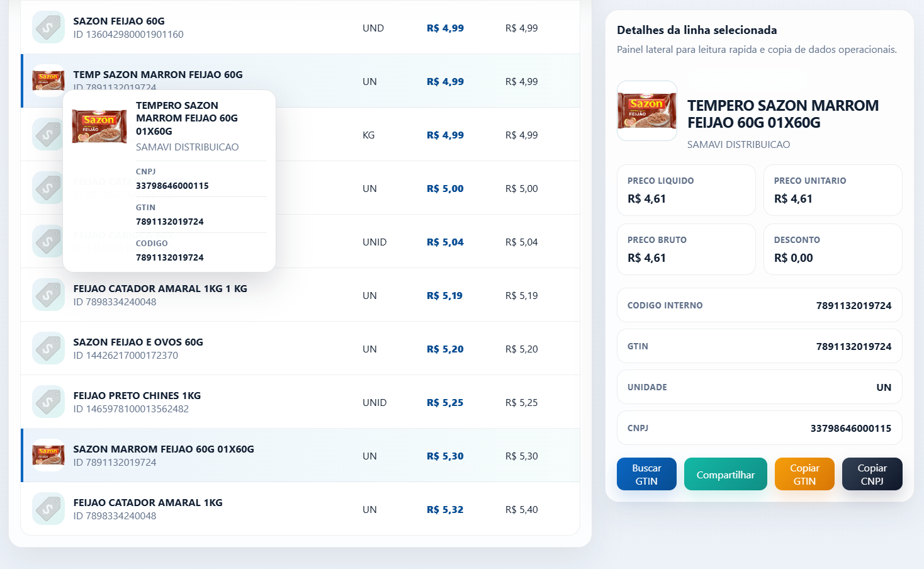Click the CODIGO INTERNO field in the details panel
This screenshot has width=924, height=569.
pos(760,305)
